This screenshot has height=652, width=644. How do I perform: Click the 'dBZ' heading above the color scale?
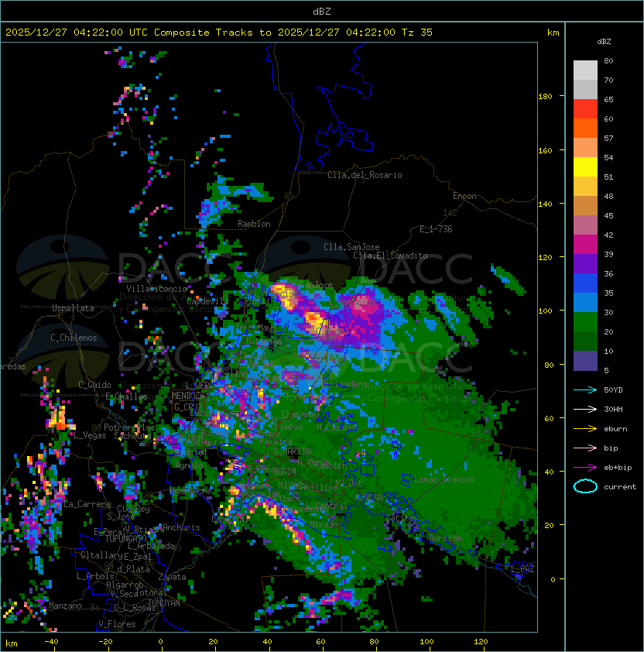point(604,42)
